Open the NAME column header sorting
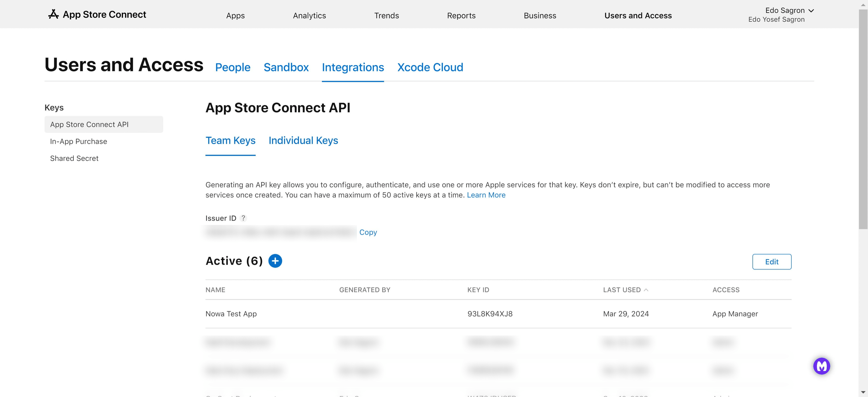868x397 pixels. pos(215,290)
